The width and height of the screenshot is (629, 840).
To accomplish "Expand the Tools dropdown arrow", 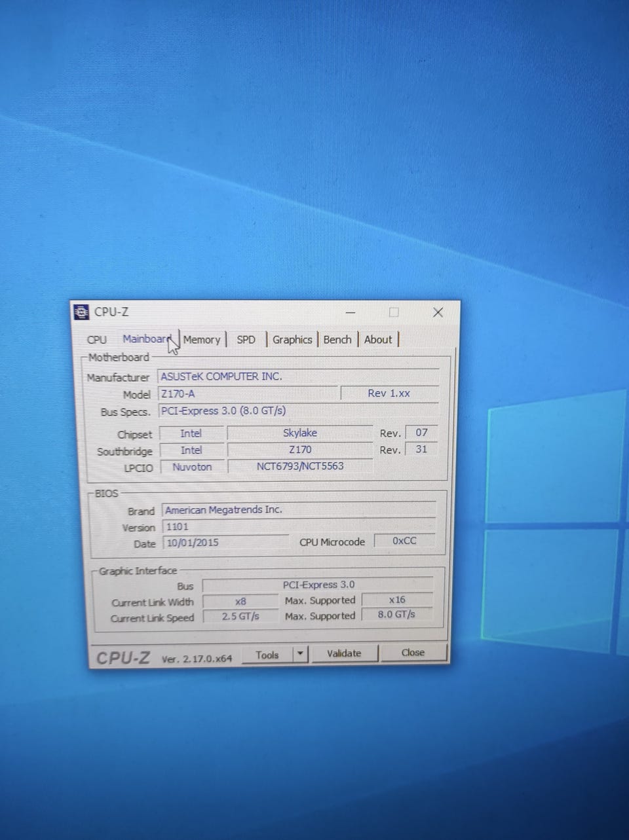I will pyautogui.click(x=300, y=654).
